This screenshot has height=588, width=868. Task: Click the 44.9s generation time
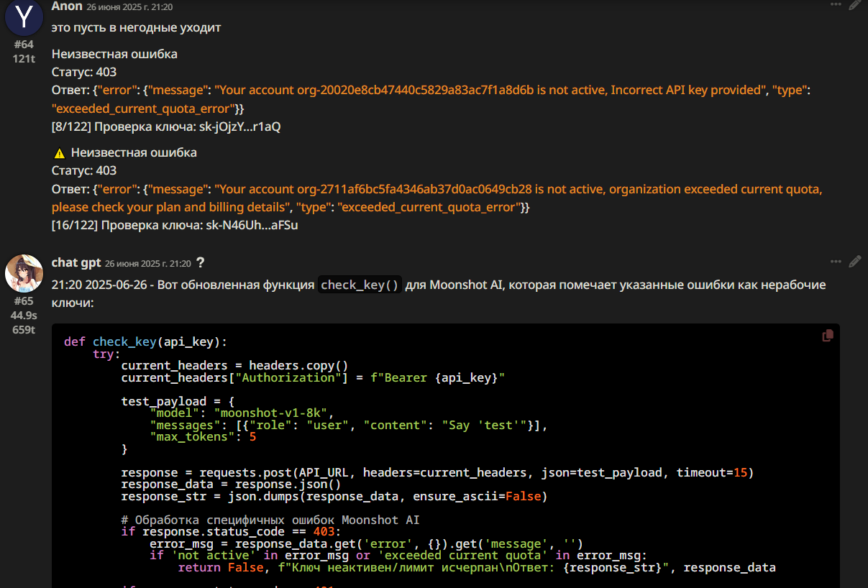point(24,316)
